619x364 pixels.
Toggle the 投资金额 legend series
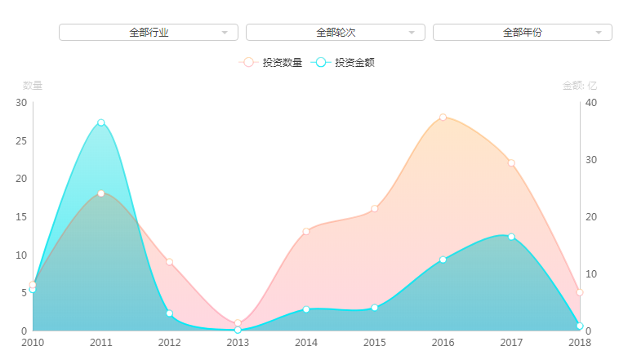tap(343, 62)
